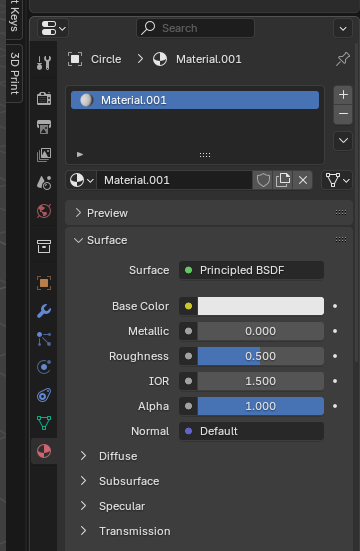The height and width of the screenshot is (551, 360).
Task: Animate the Roughness property dot
Action: (x=335, y=356)
